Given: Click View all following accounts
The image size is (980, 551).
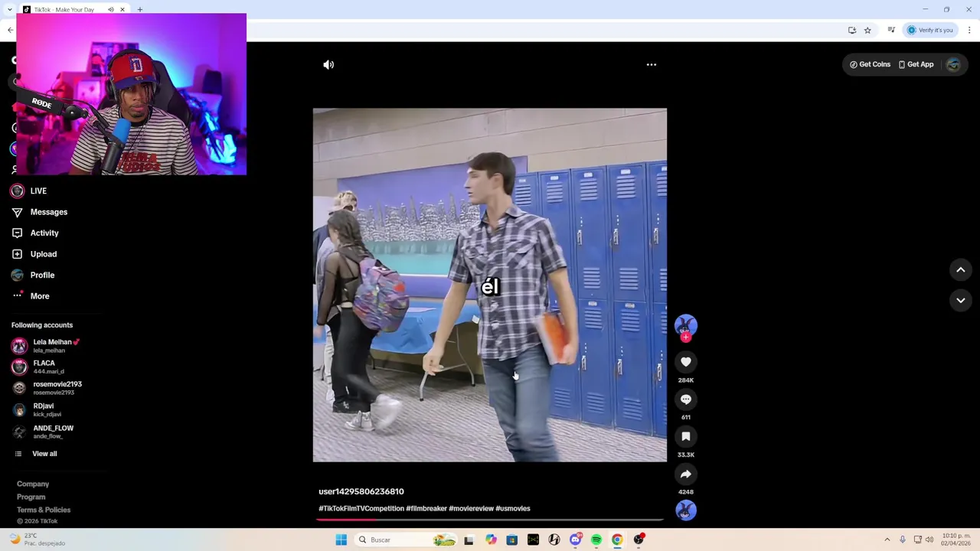Looking at the screenshot, I should click(36, 454).
